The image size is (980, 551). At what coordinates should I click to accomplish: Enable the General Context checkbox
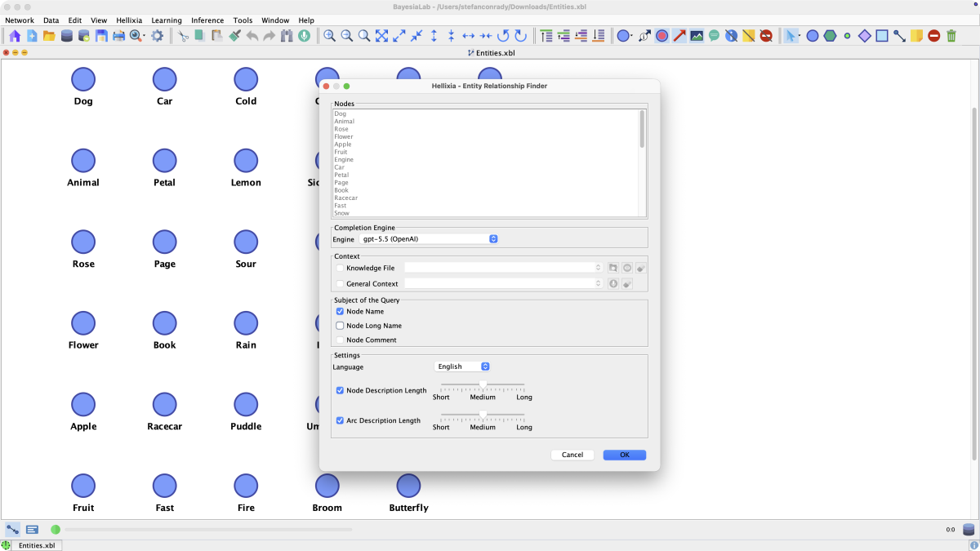tap(340, 284)
